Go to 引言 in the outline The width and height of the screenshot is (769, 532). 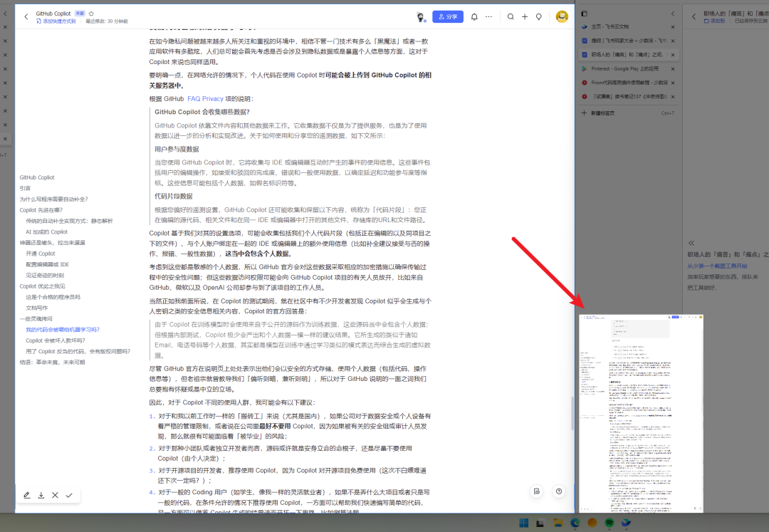[x=25, y=188]
